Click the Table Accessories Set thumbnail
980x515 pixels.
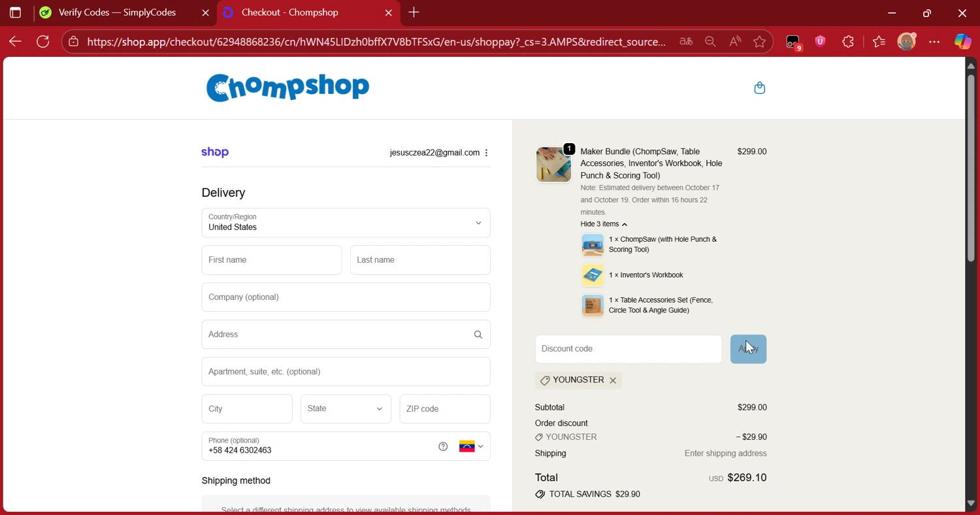pyautogui.click(x=593, y=305)
